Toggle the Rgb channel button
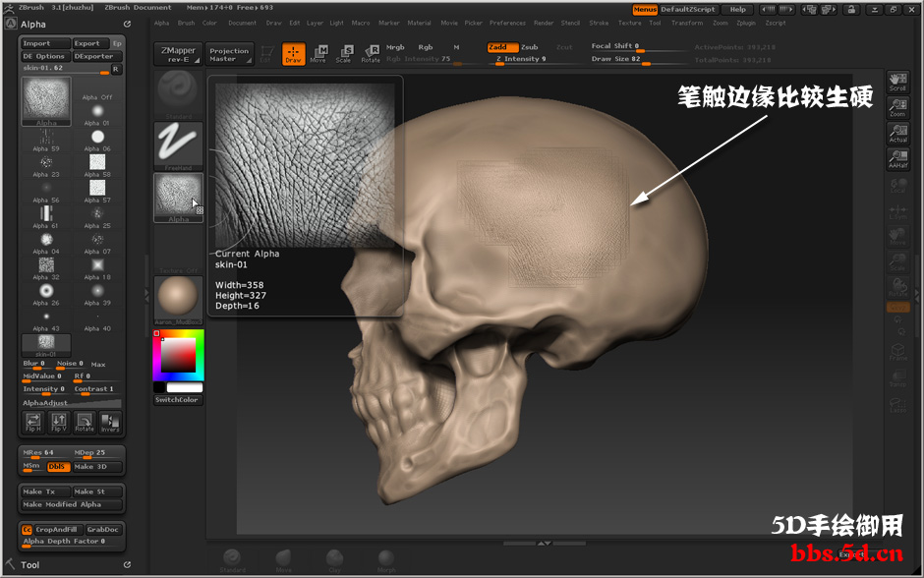The width and height of the screenshot is (924, 578). 426,47
